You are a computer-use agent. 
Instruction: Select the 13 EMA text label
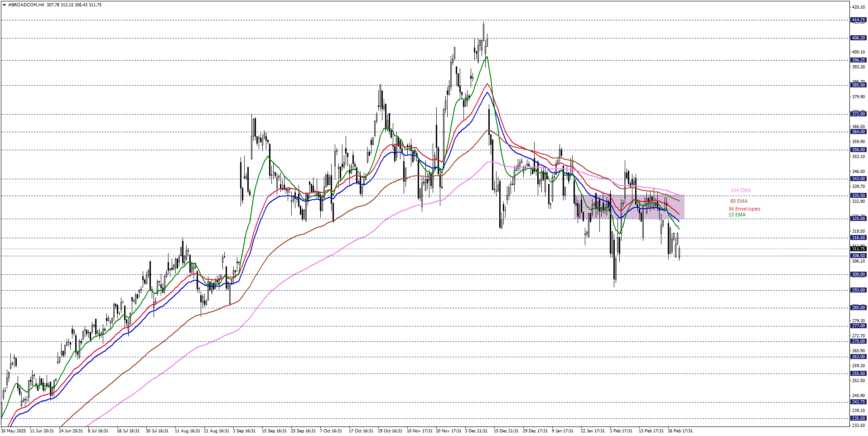737,215
